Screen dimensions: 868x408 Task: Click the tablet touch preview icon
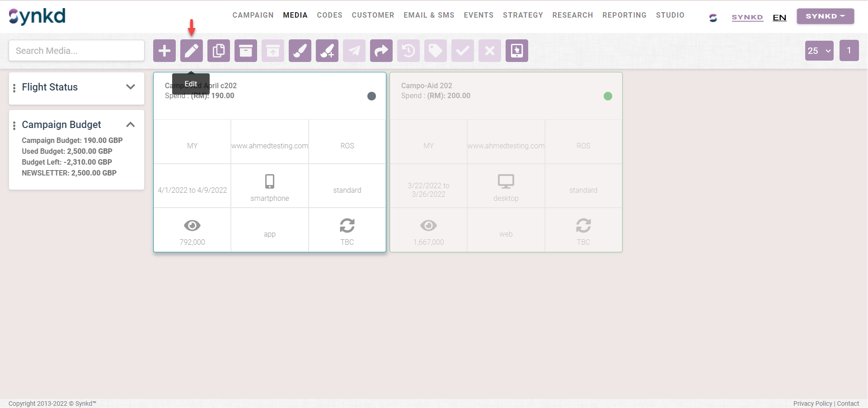pyautogui.click(x=517, y=51)
